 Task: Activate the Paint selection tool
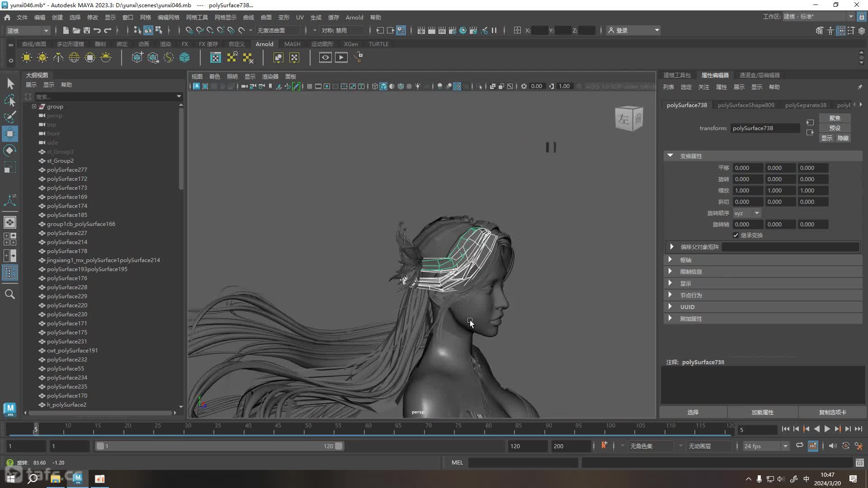(x=10, y=117)
